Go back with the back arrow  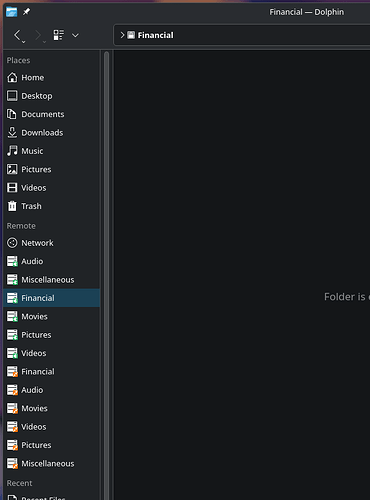pos(17,35)
